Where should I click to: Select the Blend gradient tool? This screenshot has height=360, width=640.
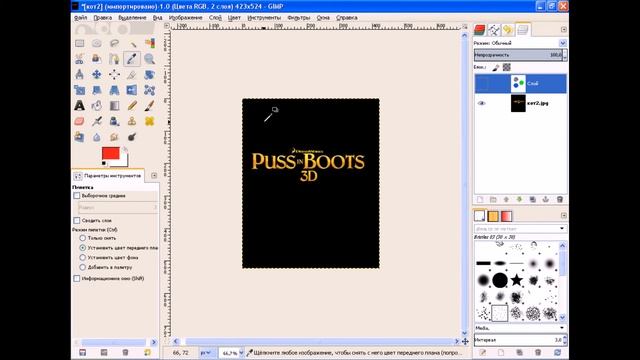click(x=114, y=105)
